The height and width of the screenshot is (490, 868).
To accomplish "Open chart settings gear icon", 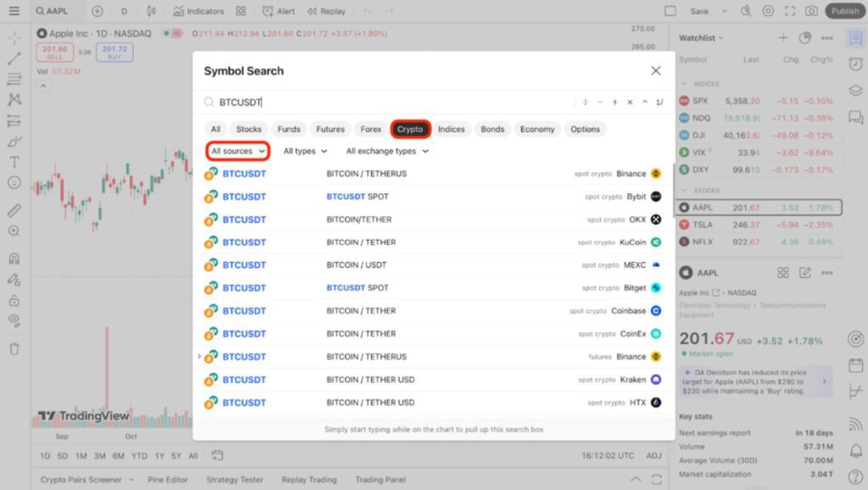I will pos(768,11).
